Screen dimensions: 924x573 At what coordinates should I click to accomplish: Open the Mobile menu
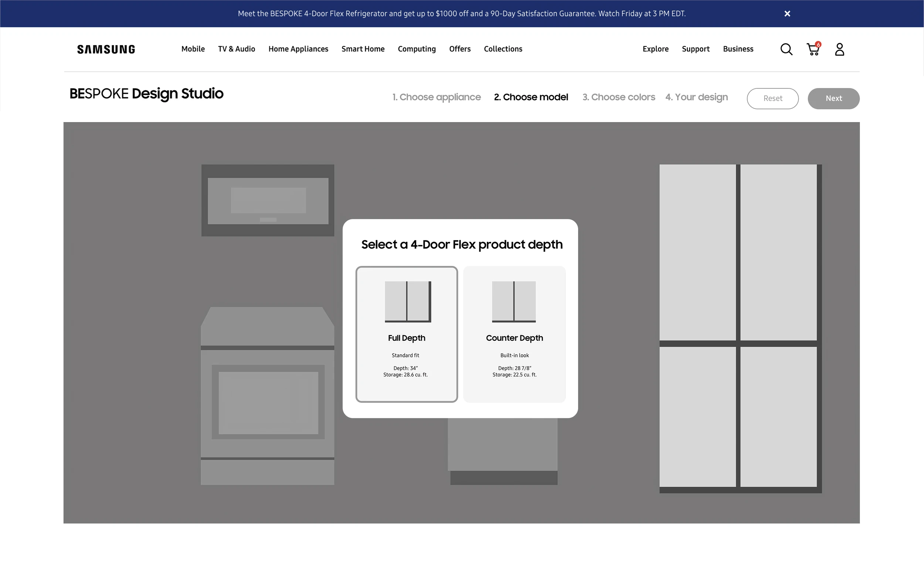pos(193,49)
